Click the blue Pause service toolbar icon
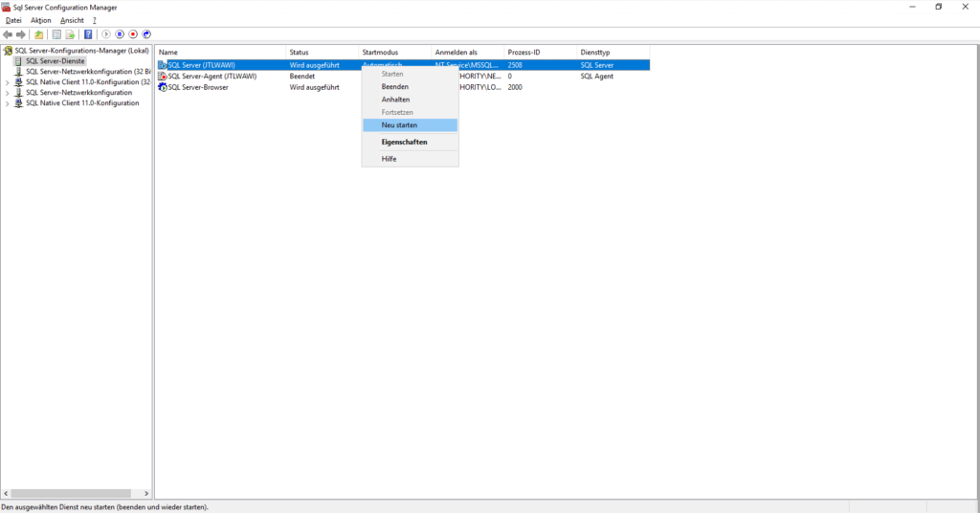The height and width of the screenshot is (513, 980). [120, 34]
